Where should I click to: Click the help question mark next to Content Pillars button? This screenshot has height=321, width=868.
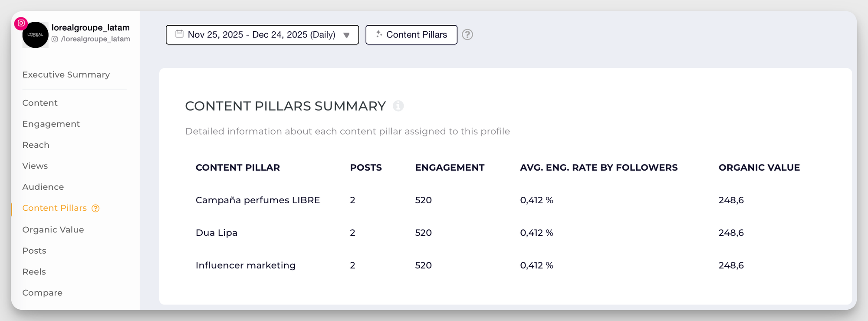pos(467,35)
